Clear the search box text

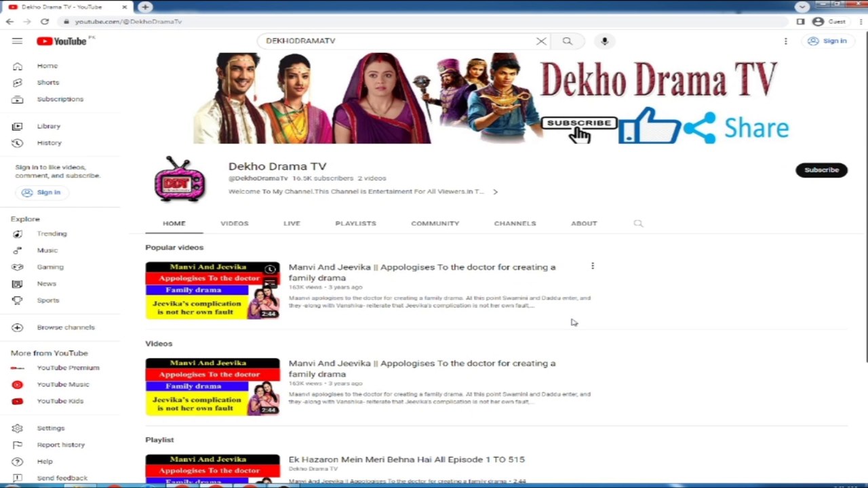pyautogui.click(x=541, y=41)
